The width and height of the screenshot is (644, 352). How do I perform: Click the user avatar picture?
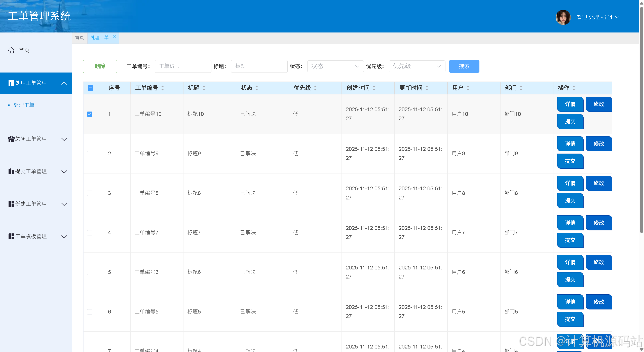[x=563, y=17]
